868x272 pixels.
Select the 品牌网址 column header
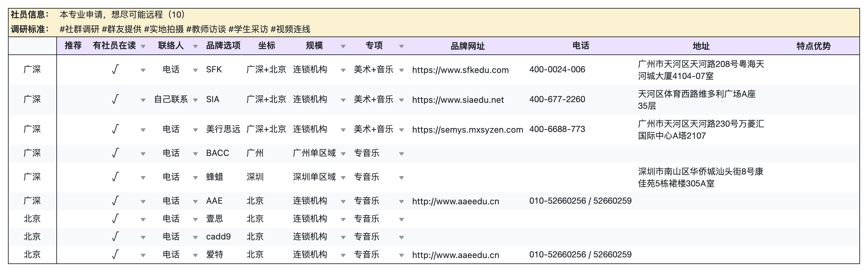467,46
